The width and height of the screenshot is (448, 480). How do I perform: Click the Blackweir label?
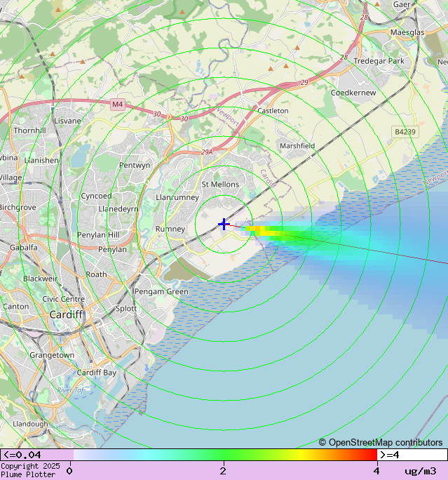click(41, 279)
